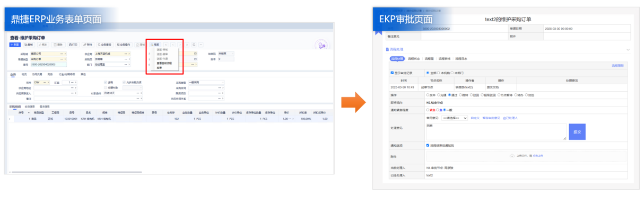Click the 暂存审批意见 link
Screen dimensions: 644x204
491,118
